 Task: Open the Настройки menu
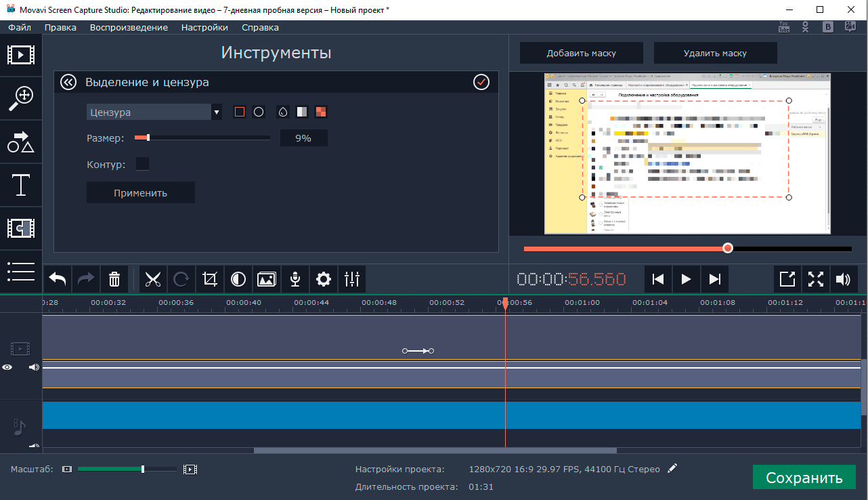[204, 28]
